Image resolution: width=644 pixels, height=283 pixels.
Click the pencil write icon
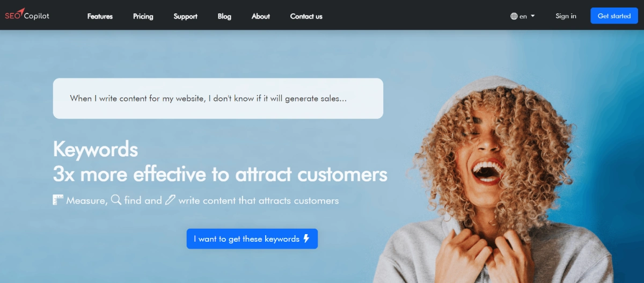pyautogui.click(x=170, y=200)
